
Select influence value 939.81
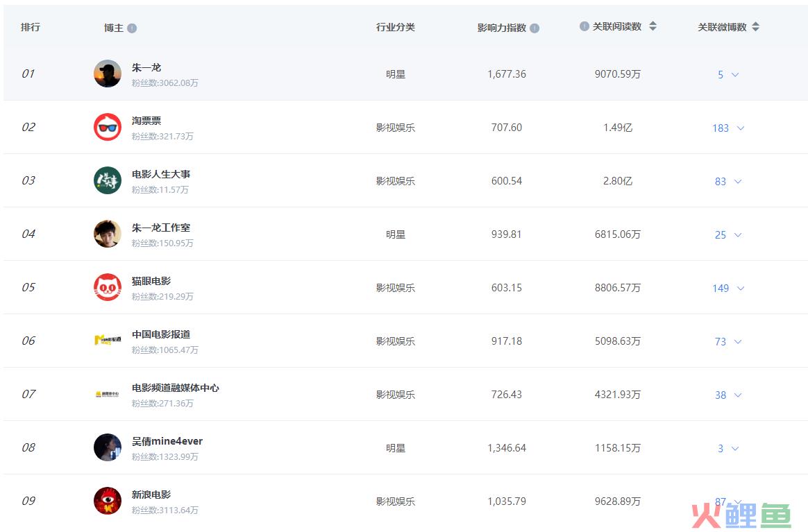tap(507, 234)
